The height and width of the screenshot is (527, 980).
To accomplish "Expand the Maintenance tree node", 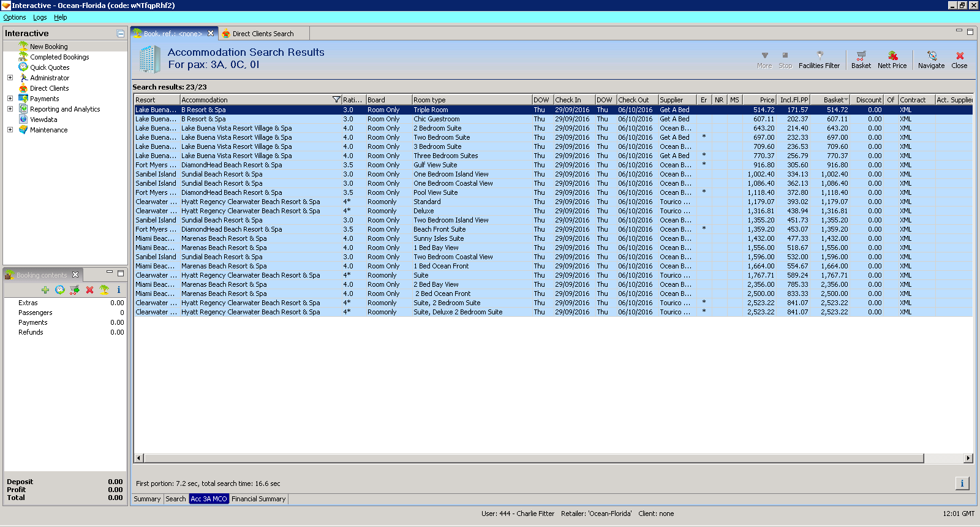I will pos(10,130).
